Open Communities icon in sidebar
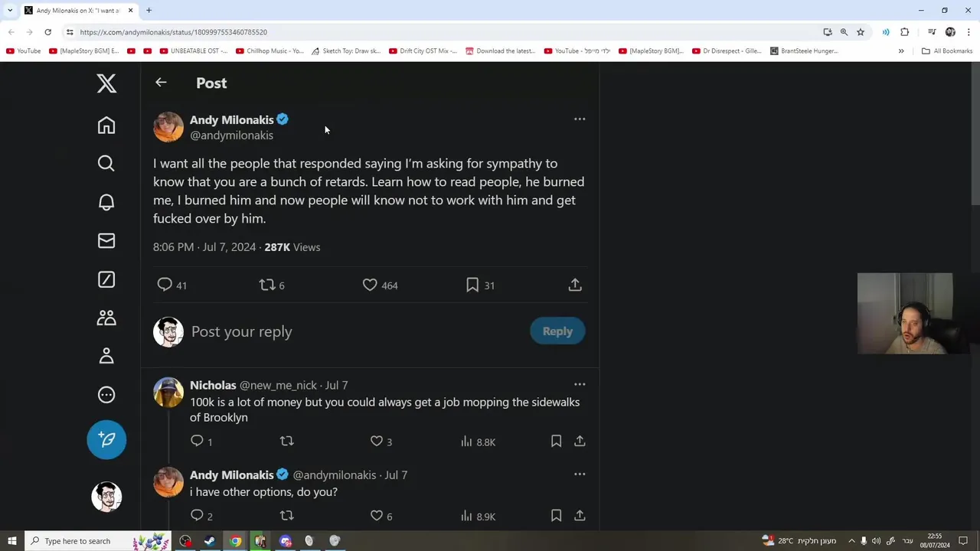Screen dimensions: 980x551 pos(106,318)
